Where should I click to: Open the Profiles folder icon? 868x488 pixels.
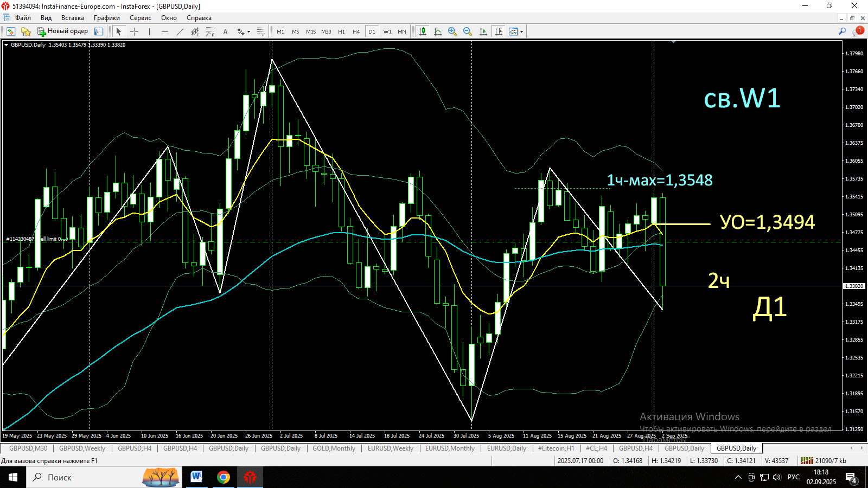coord(25,31)
